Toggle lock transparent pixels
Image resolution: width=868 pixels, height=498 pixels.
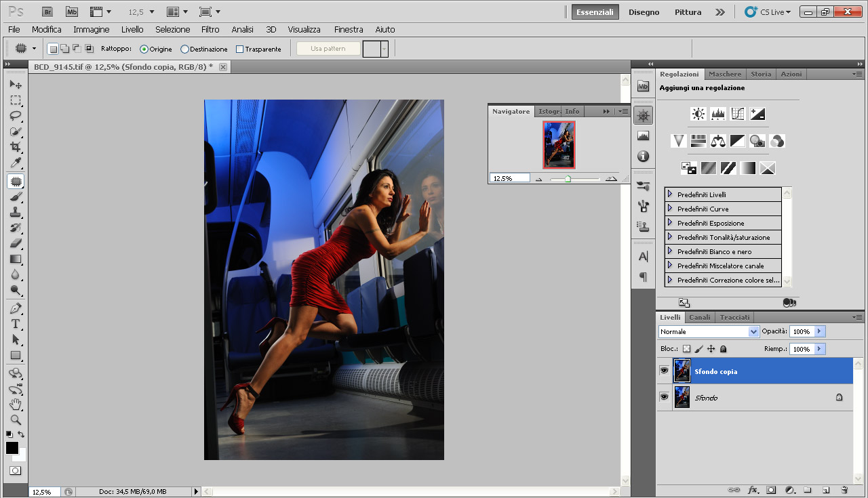point(686,349)
